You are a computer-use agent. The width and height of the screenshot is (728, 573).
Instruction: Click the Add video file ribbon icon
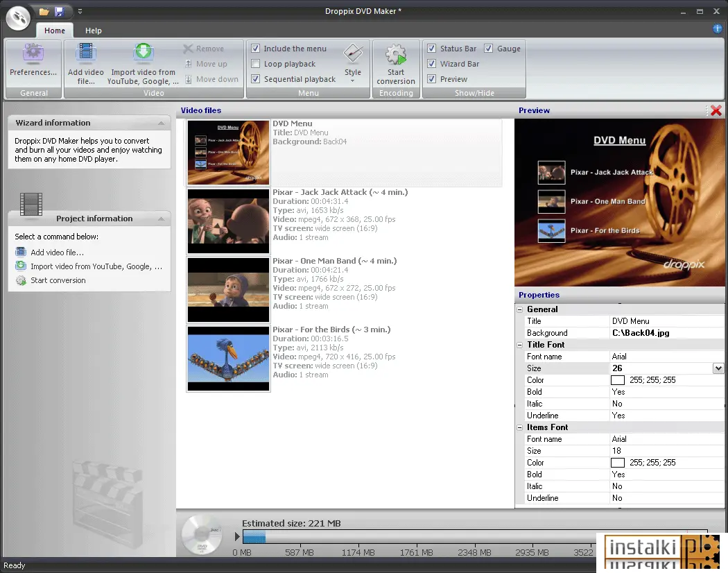point(86,53)
